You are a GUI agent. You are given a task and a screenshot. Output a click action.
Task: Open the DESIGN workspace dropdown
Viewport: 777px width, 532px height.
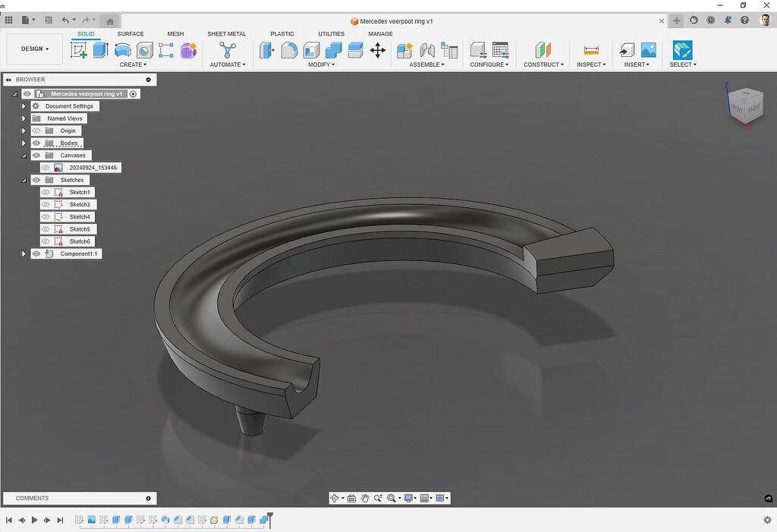(x=35, y=49)
